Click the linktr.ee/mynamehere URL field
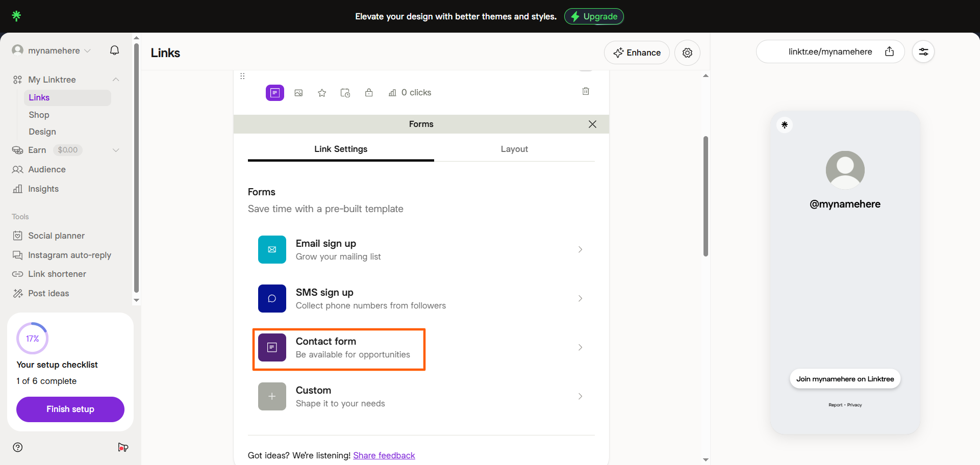The height and width of the screenshot is (465, 980). (830, 51)
